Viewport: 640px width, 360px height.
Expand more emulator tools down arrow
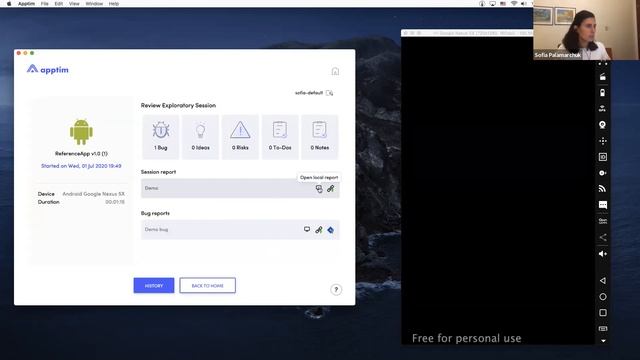603,341
